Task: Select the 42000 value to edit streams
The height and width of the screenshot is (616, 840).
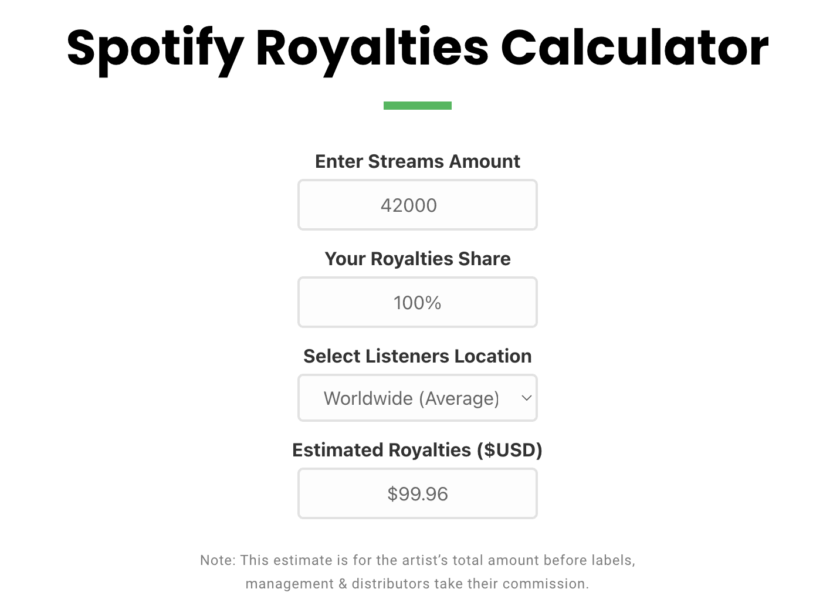Action: [x=408, y=205]
